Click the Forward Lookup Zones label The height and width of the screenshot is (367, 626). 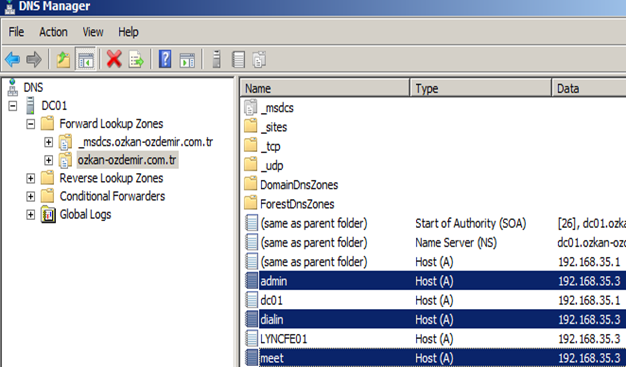click(111, 124)
